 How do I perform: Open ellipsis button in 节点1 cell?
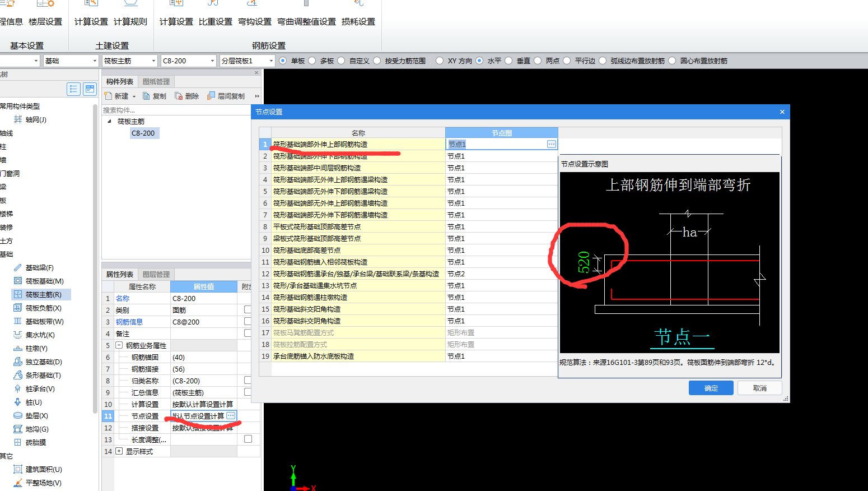(552, 145)
